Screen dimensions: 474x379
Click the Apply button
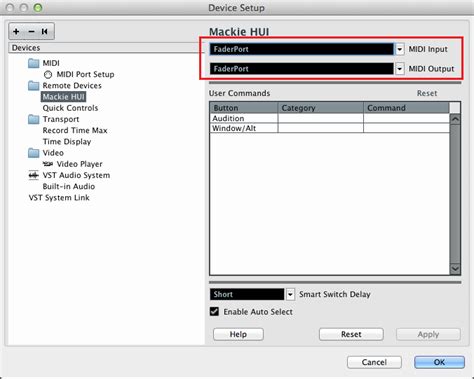pyautogui.click(x=428, y=334)
